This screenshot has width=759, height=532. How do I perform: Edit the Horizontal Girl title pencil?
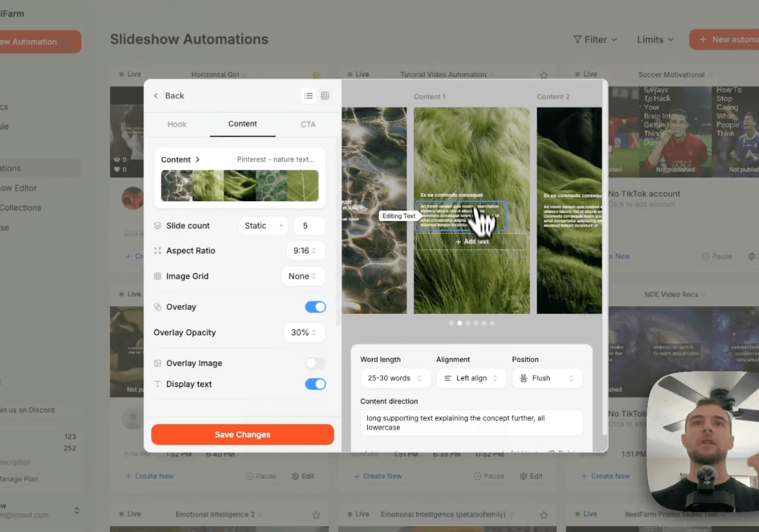(244, 75)
